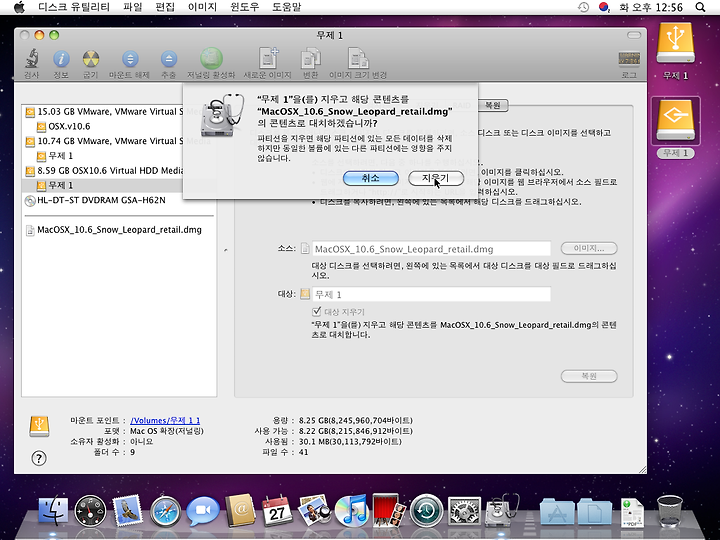Open the Applications folder stack in the Dock
720x540 pixels.
coord(557,511)
